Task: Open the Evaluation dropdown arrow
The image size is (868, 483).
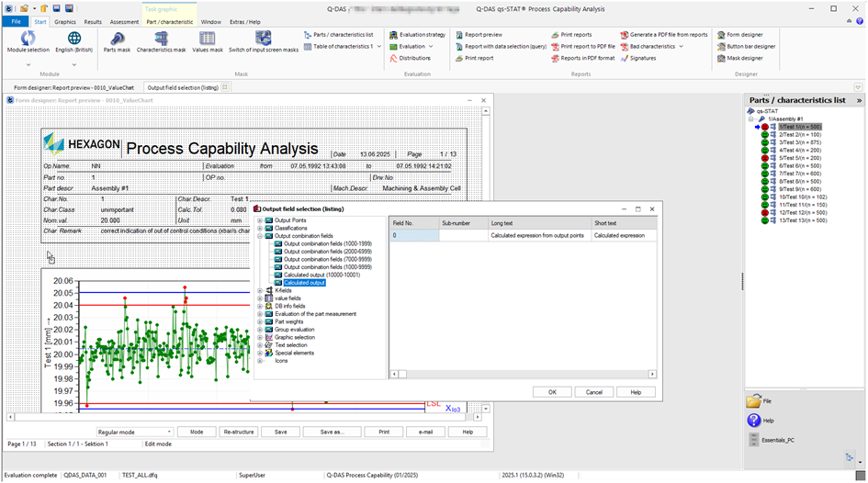Action: tap(430, 47)
